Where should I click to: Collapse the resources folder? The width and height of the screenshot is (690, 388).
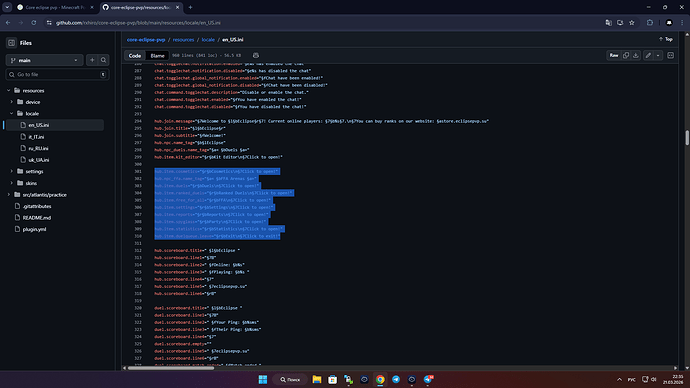coord(8,91)
